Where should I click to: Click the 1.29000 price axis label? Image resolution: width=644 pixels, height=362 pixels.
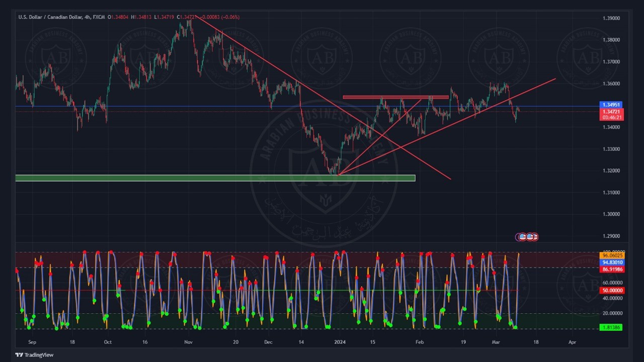pos(611,236)
